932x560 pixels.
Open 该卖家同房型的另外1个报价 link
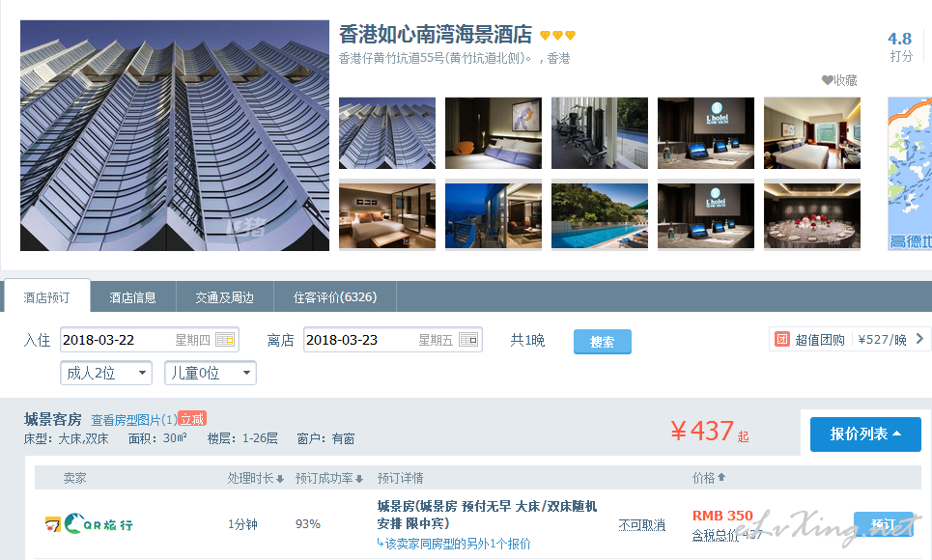click(454, 544)
